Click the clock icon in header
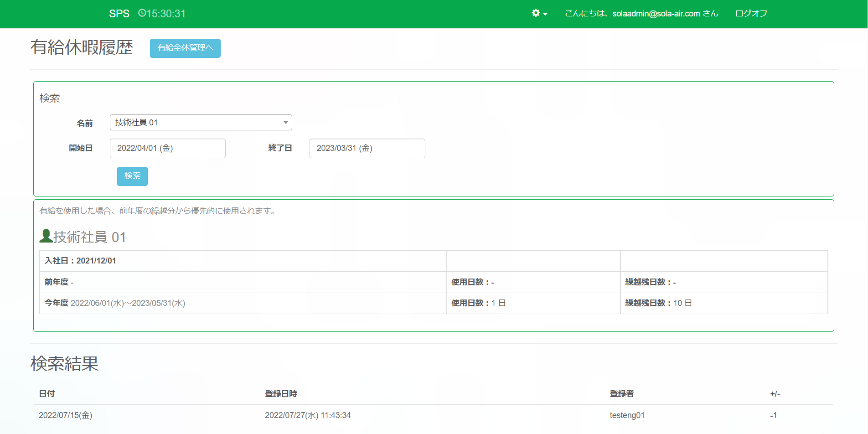868x434 pixels. click(x=142, y=13)
